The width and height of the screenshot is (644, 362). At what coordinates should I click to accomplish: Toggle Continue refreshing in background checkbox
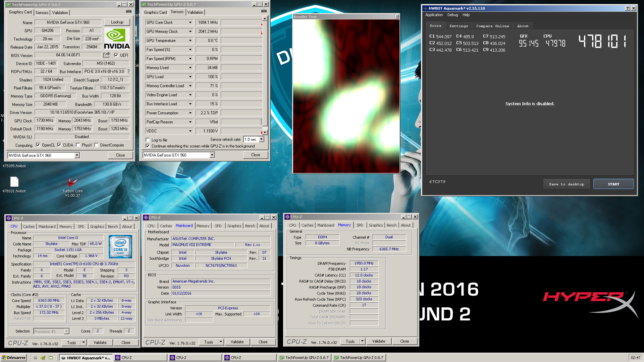(148, 146)
